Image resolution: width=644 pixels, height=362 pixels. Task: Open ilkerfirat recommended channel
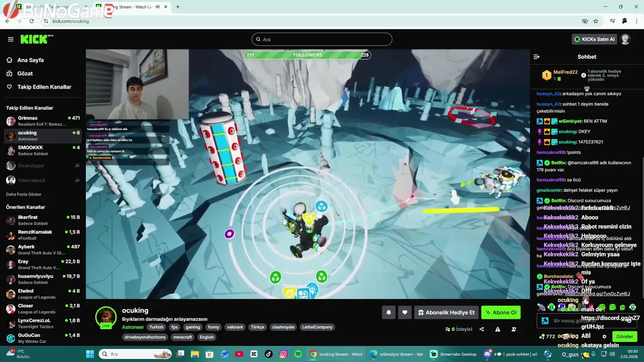pos(43,220)
